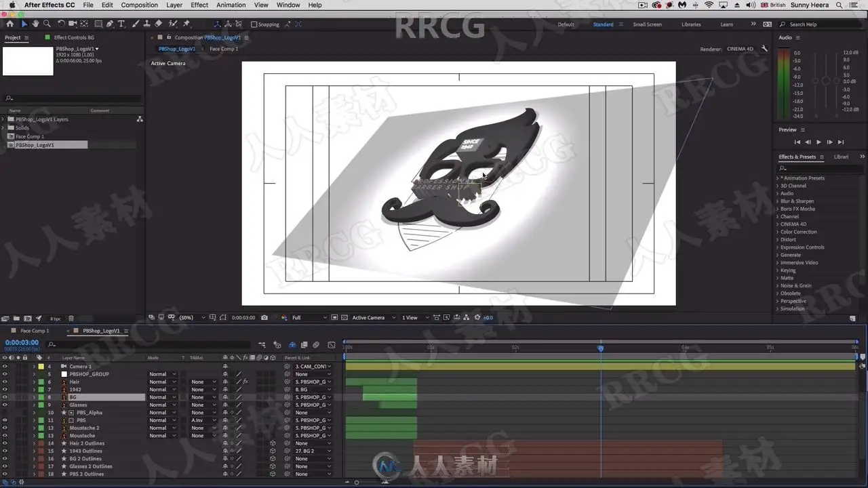Viewport: 868px width, 488px height.
Task: Hide the Camera 1 layer
Action: (x=5, y=367)
